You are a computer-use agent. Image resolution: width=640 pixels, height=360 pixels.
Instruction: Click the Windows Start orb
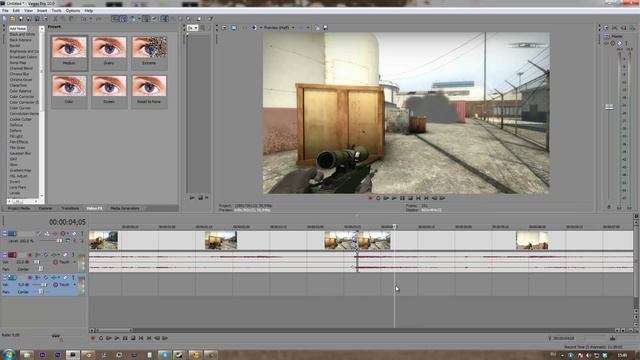[x=9, y=354]
